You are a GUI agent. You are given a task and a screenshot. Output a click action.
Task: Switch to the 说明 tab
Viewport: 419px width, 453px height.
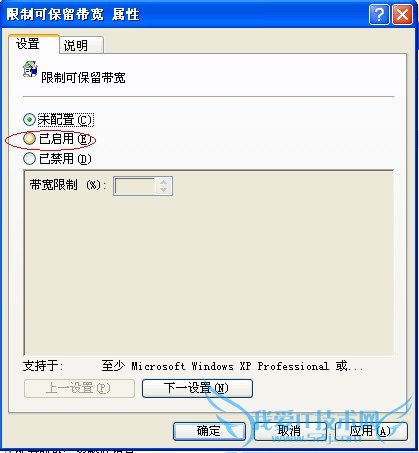point(81,45)
